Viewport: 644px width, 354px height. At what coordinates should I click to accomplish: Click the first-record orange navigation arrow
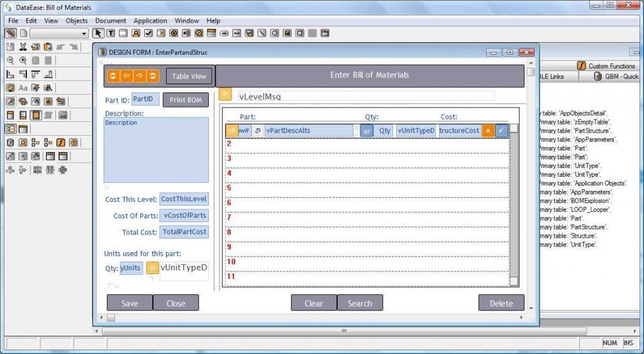(113, 76)
